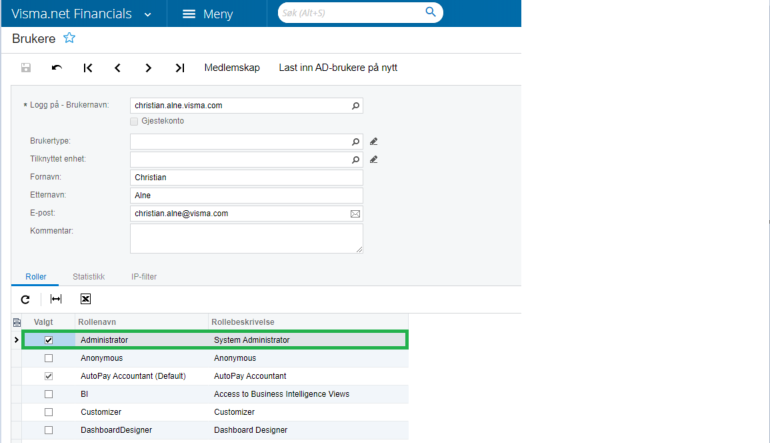Click the grid notes icon in header corner
Screen dimensions: 770x443
(17, 322)
